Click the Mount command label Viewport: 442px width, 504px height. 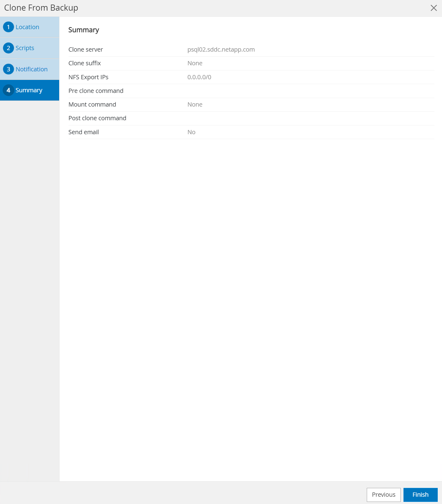92,104
